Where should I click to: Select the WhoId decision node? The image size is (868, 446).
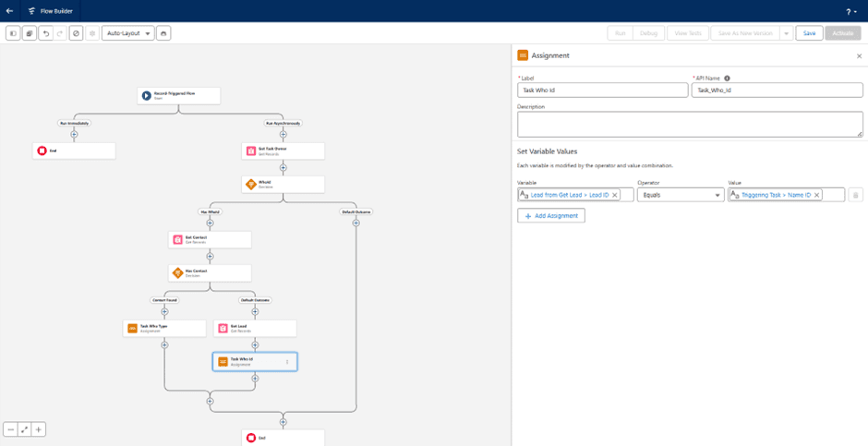[x=283, y=184]
